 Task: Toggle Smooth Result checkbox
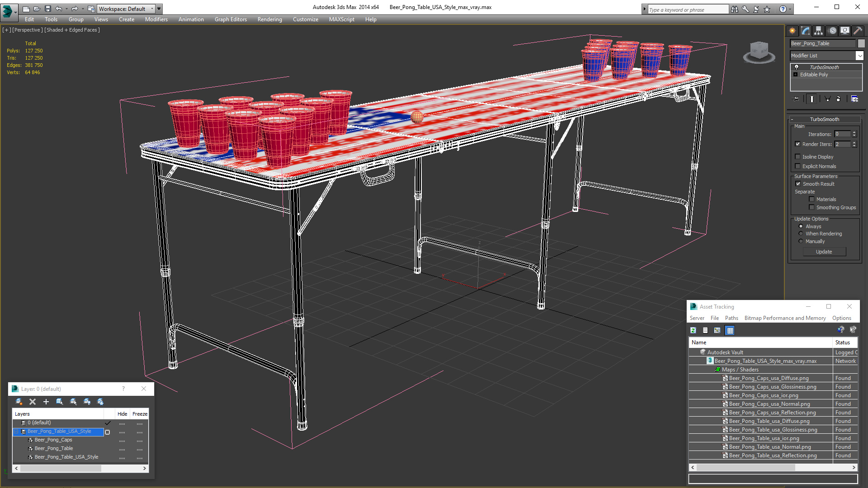tap(798, 184)
